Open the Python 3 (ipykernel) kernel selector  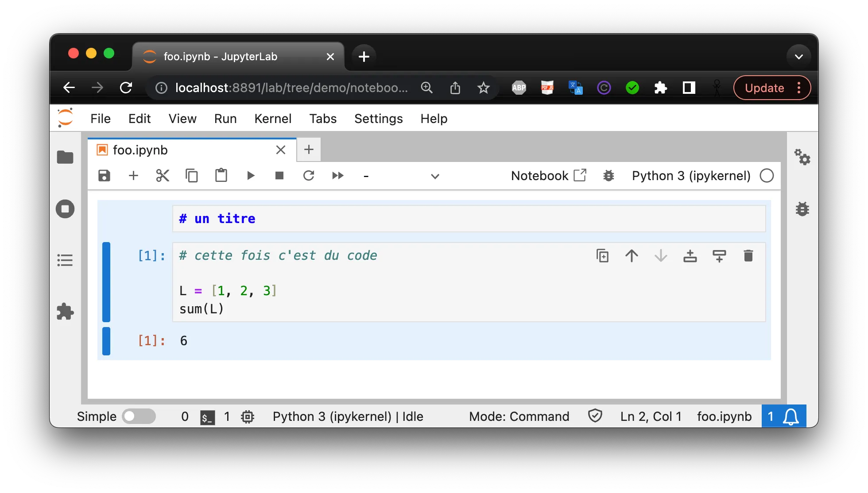pos(691,176)
